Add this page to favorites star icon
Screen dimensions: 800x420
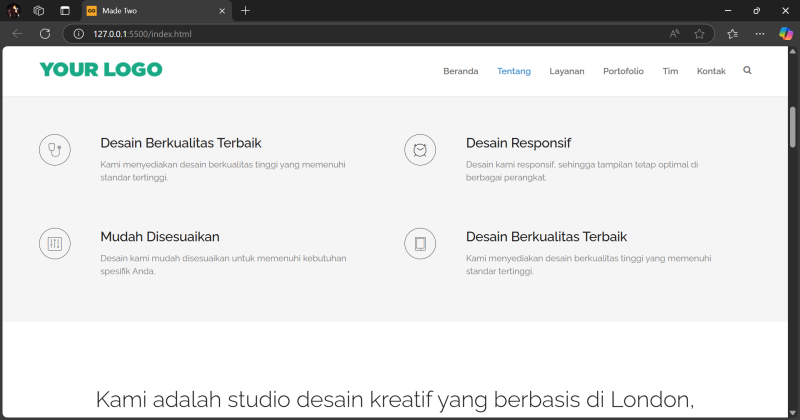coord(700,33)
